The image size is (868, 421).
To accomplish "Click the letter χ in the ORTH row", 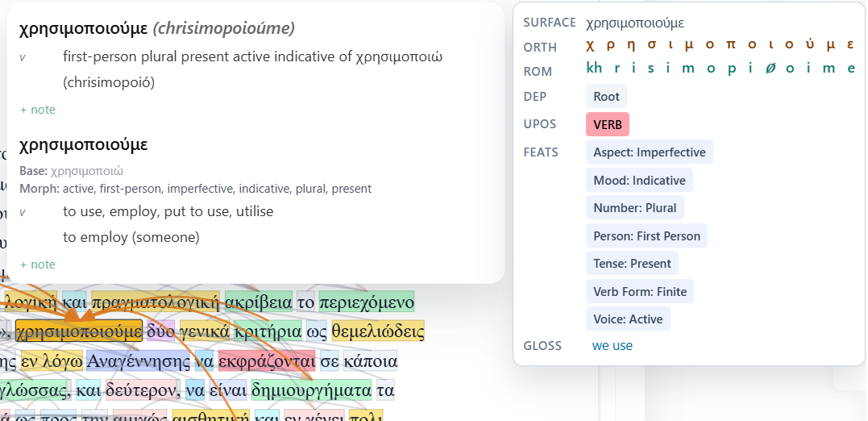I will point(590,44).
